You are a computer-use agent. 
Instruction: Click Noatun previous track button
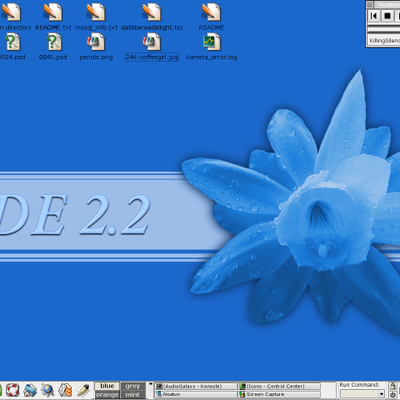coord(374,16)
